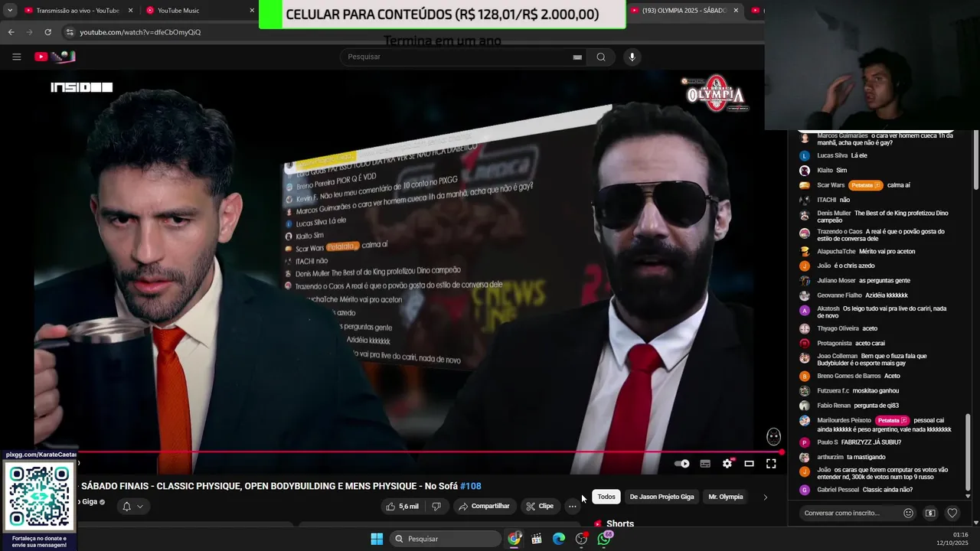Open more actions ellipsis under video

click(572, 506)
